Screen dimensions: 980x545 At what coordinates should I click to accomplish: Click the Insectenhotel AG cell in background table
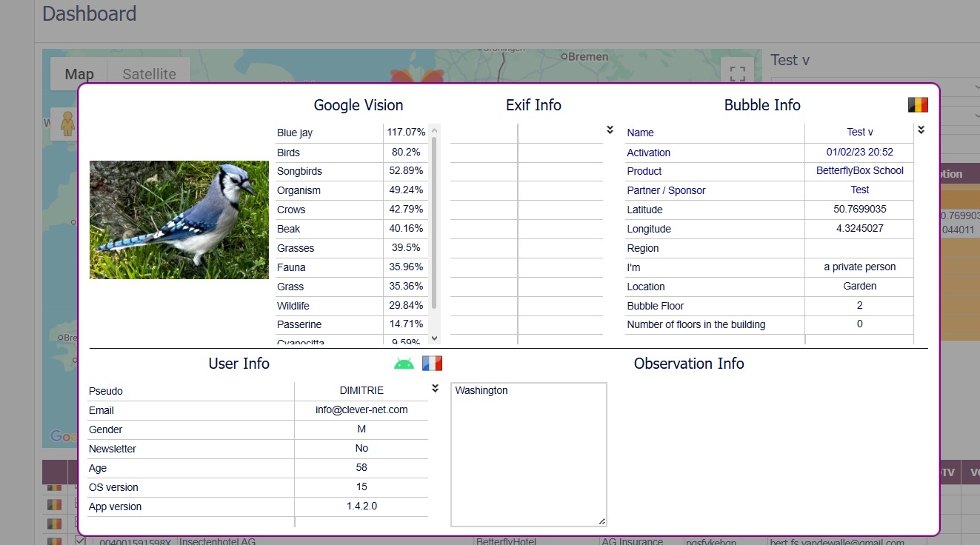[x=217, y=541]
